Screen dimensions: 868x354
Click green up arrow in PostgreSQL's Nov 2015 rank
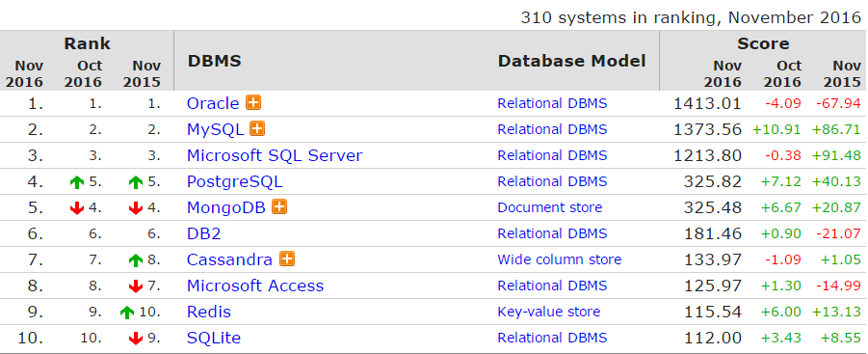click(x=135, y=181)
